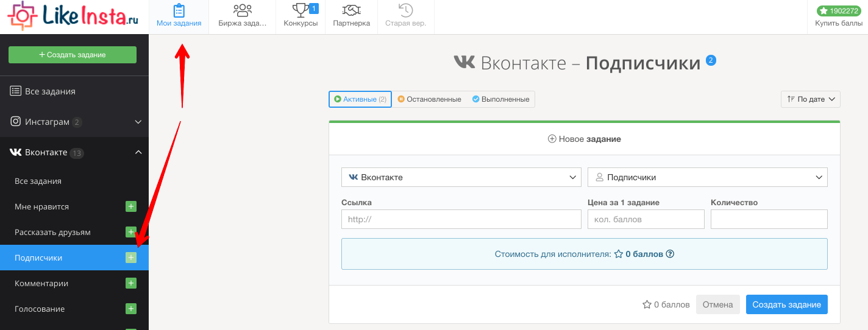Click the help question mark icon near 0 баллов
The width and height of the screenshot is (868, 330).
(x=670, y=254)
